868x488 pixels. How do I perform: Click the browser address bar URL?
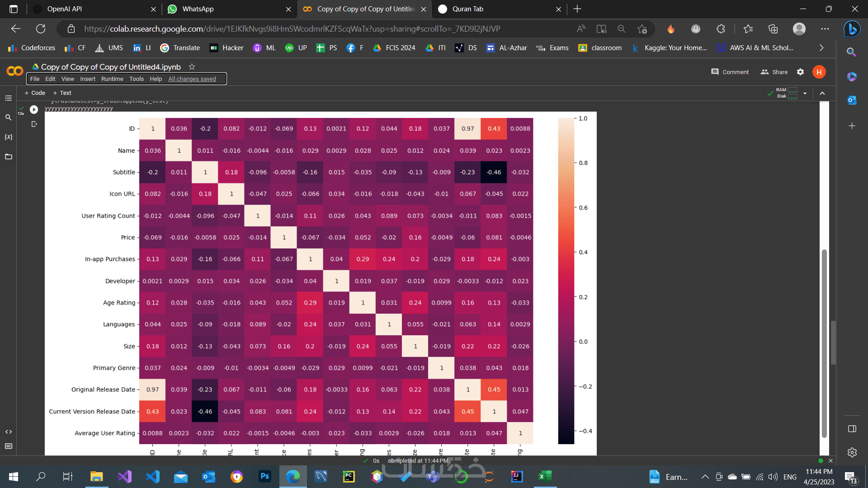(x=292, y=29)
